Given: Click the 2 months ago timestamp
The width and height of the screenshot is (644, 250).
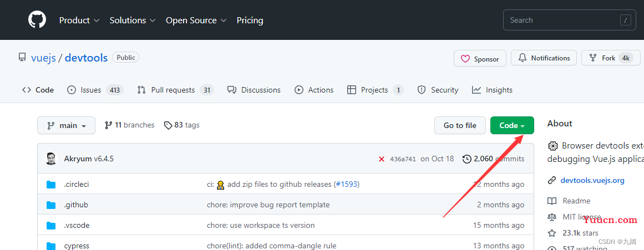Looking at the screenshot, I should 501,205.
